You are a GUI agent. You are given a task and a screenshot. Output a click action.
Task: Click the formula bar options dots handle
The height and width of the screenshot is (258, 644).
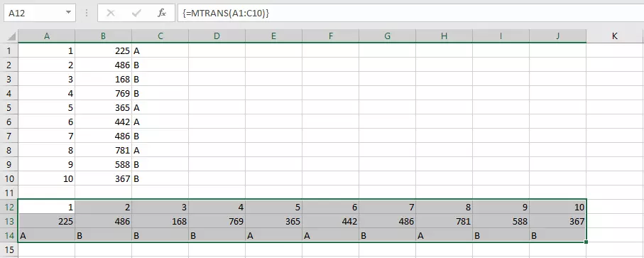point(87,13)
